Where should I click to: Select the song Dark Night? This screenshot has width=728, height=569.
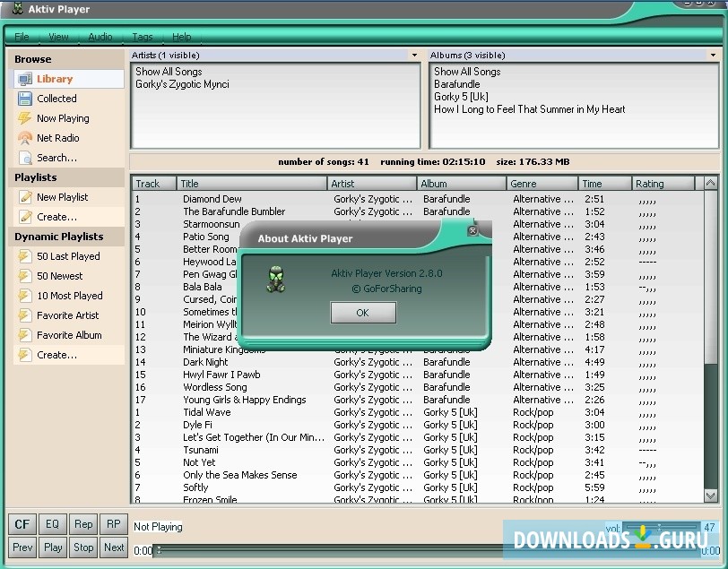[205, 362]
